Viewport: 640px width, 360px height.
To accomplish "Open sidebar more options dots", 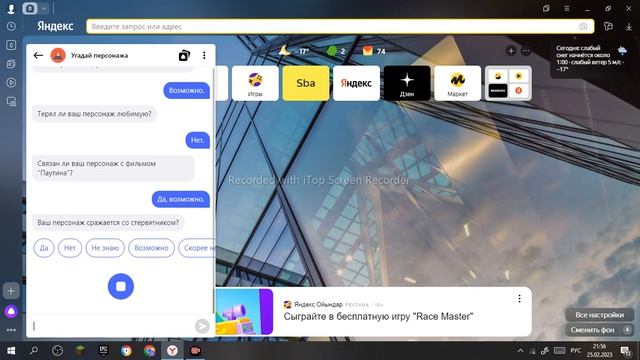I will [x=11, y=330].
